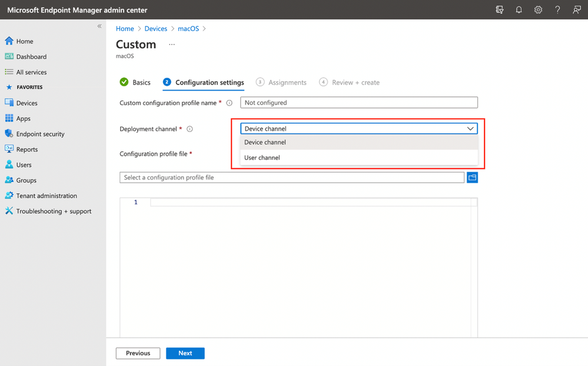Screen dimensions: 588x366
Task: Click the Dashboard chart icon
Action: 9,56
